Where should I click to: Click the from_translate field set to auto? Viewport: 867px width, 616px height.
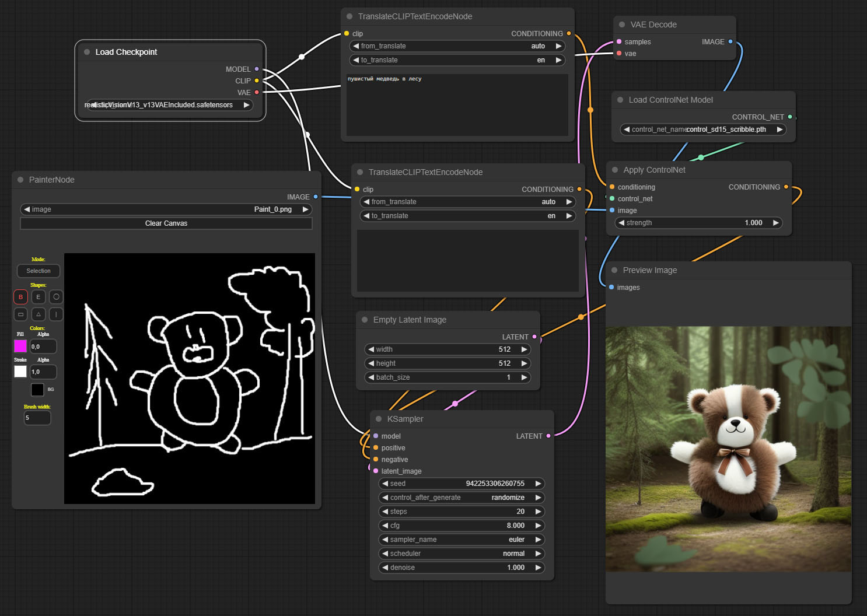[457, 45]
